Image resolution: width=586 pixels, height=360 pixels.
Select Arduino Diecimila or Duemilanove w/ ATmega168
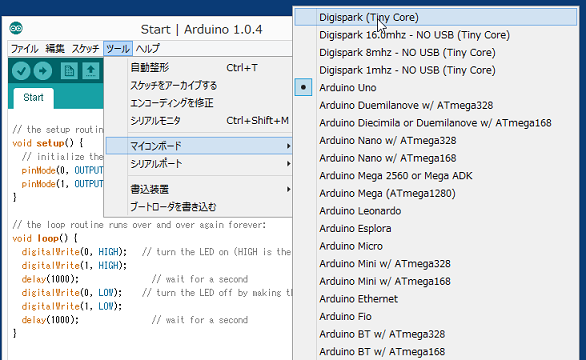coord(435,123)
